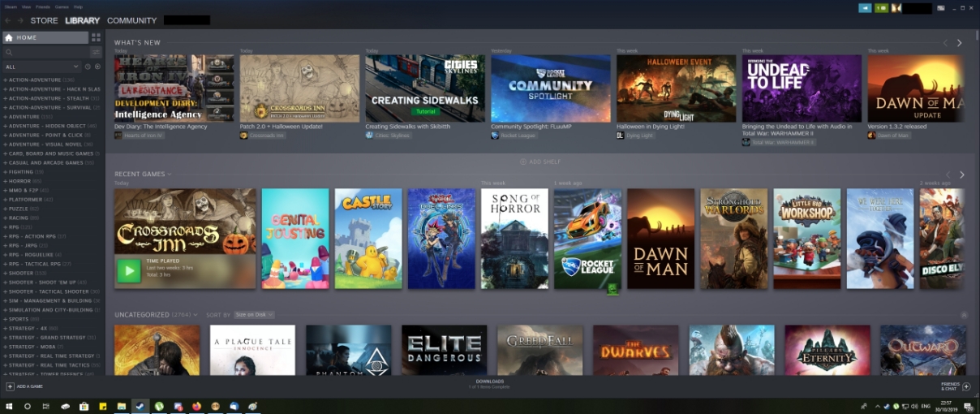Open Dawn of Man game cover
Viewport: 980px width, 414px height.
pyautogui.click(x=660, y=239)
